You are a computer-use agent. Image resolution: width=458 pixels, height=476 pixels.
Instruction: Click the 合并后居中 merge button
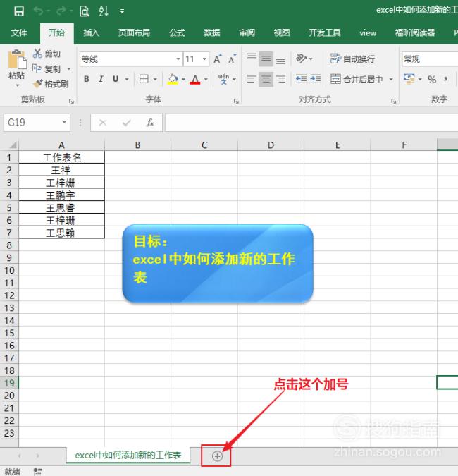pos(357,79)
